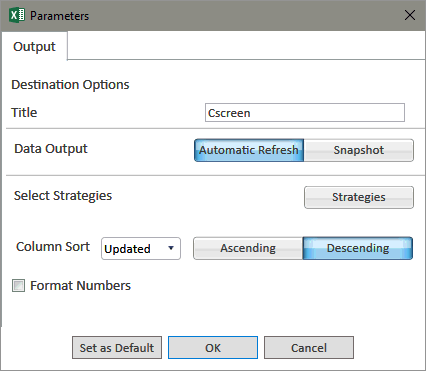The width and height of the screenshot is (426, 371).
Task: Click the Destination Options heading
Action: pyautogui.click(x=70, y=85)
